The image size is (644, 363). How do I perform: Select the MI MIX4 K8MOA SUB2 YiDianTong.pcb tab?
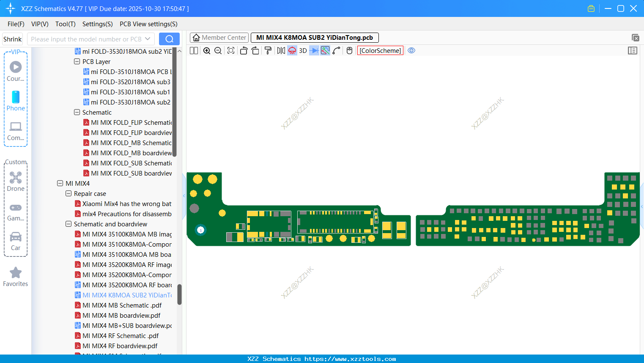[x=315, y=38]
